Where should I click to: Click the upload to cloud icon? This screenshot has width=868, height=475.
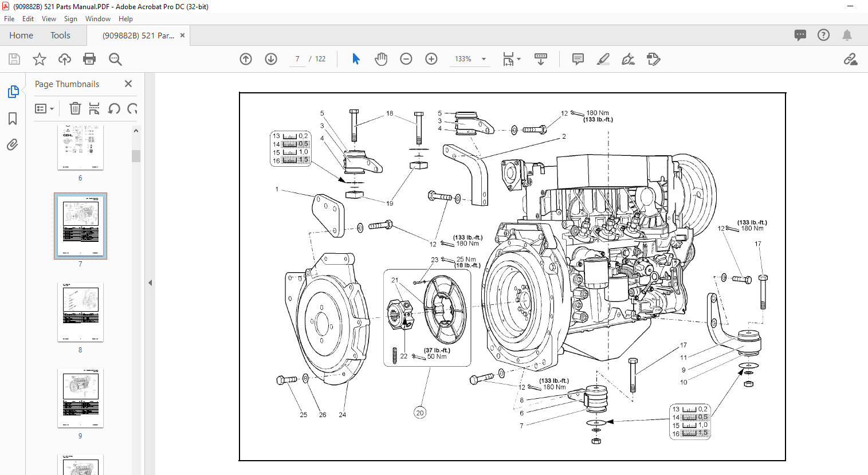pos(65,59)
